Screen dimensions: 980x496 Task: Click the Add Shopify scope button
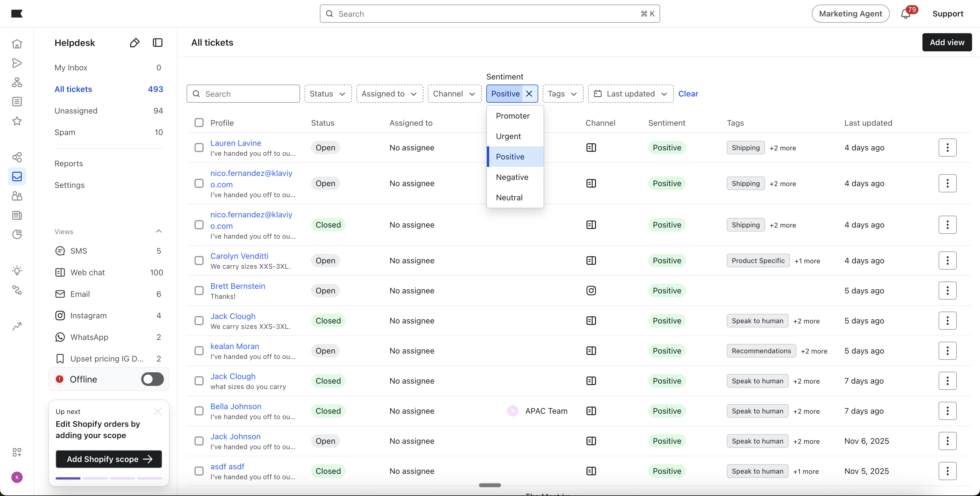pyautogui.click(x=108, y=459)
